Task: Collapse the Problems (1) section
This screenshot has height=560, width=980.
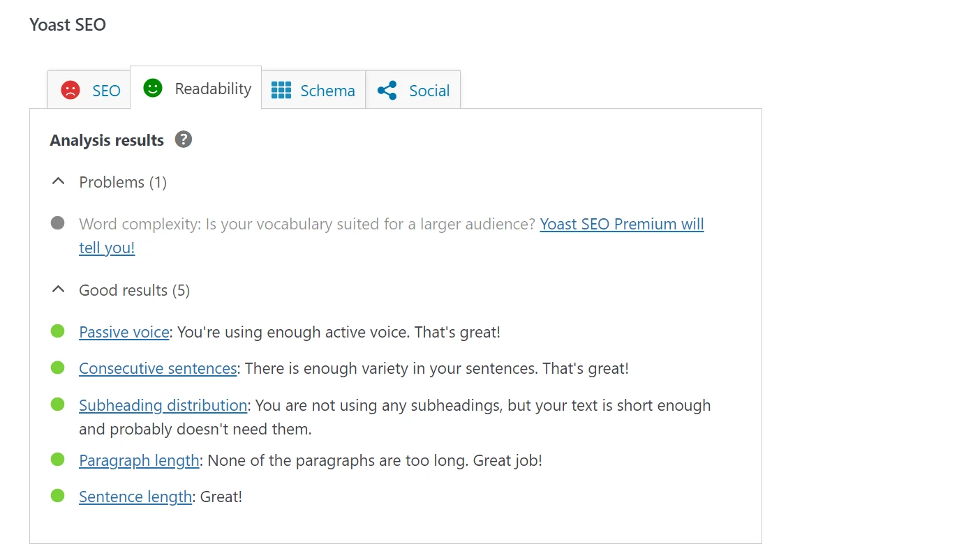Action: tap(59, 182)
